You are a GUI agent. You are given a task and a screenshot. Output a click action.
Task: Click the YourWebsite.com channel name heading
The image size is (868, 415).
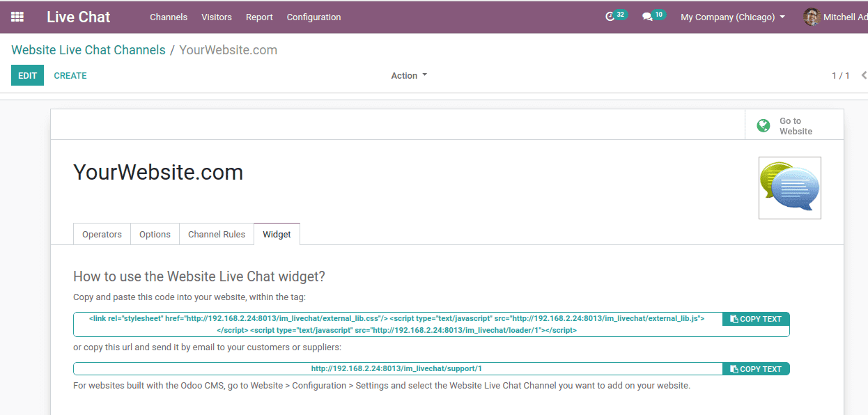click(158, 172)
